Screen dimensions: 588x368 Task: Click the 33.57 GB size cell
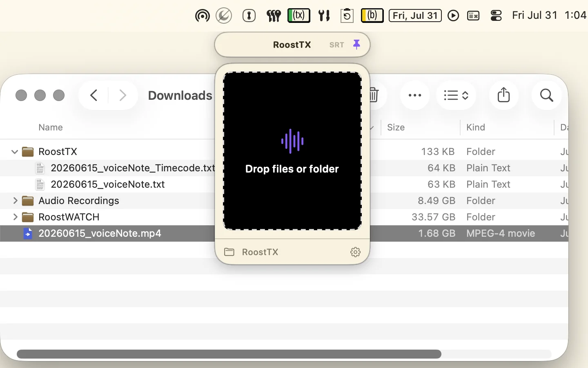coord(433,217)
